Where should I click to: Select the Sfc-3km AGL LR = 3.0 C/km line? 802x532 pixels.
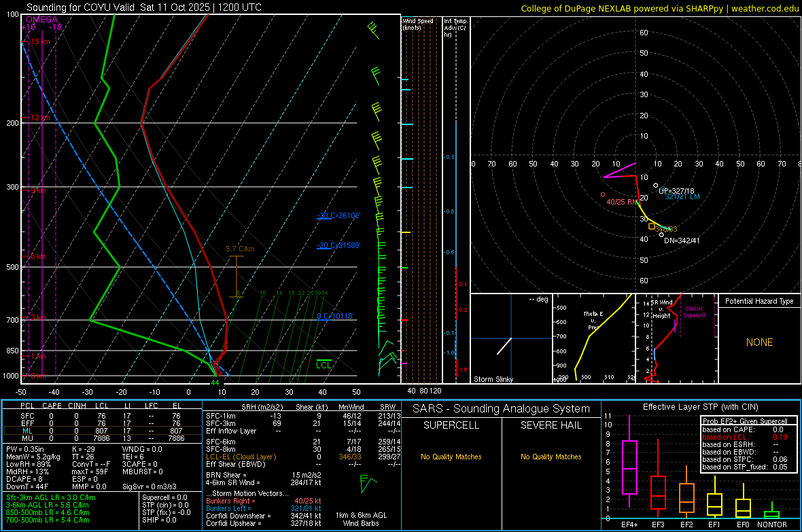(51, 498)
